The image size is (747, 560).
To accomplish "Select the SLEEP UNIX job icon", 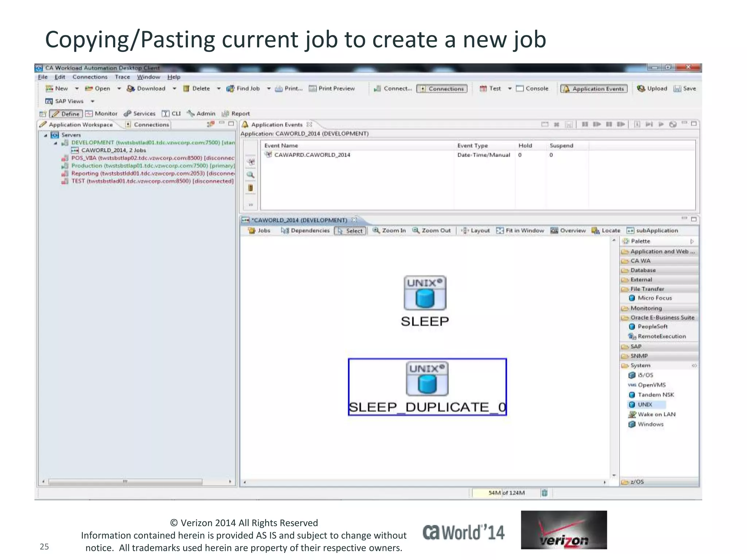I will tap(425, 293).
